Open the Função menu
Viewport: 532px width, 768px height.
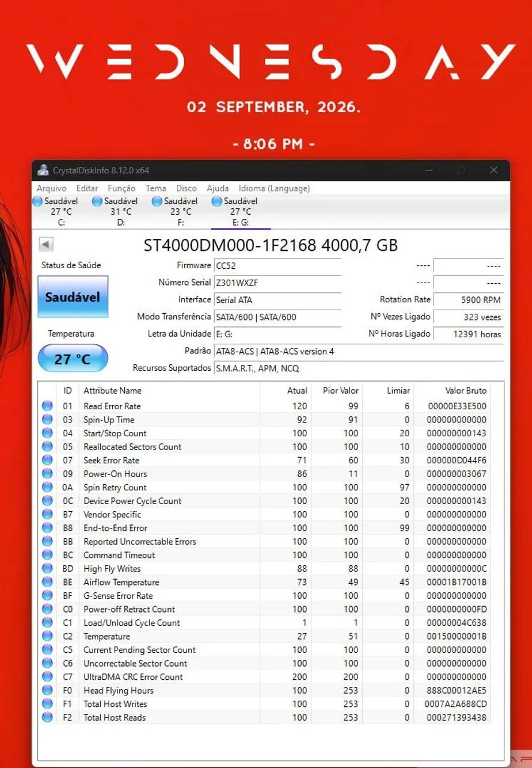click(122, 188)
